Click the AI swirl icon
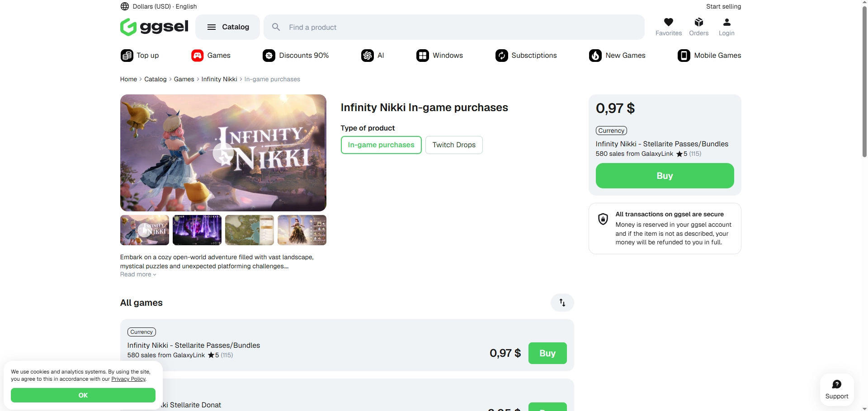Image resolution: width=868 pixels, height=411 pixels. click(x=368, y=56)
